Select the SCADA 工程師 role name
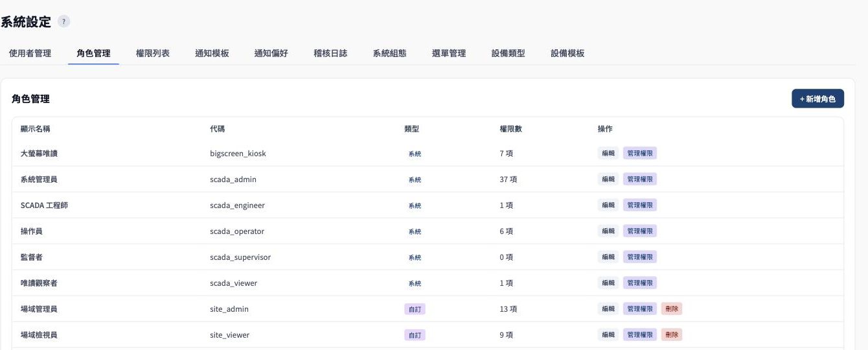The height and width of the screenshot is (350, 868). coord(44,205)
